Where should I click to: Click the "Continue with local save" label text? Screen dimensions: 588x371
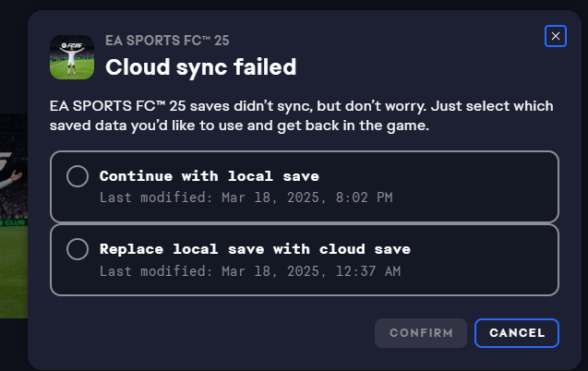point(209,176)
